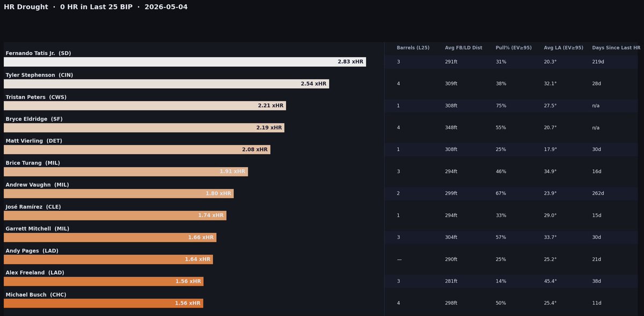This screenshot has height=316, width=644.
Task: Click the 20.3° launch angle cell
Action: [x=550, y=62]
